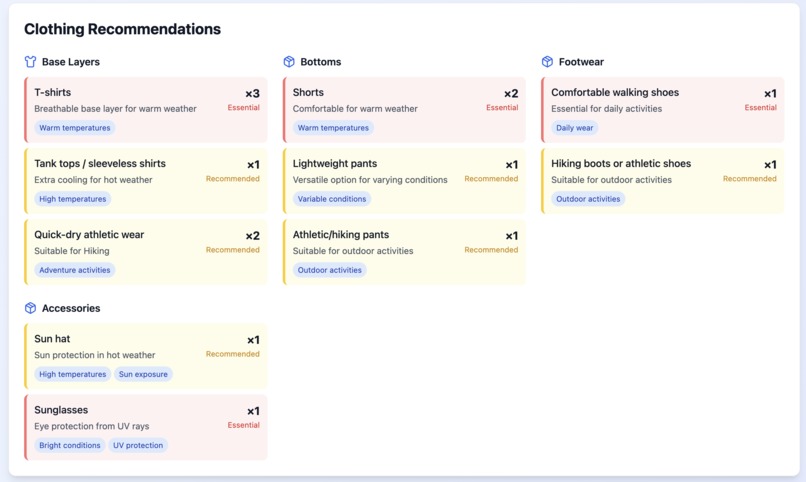Viewport: 806px width, 482px height.
Task: Click the Essential label on Shorts
Action: coord(502,107)
